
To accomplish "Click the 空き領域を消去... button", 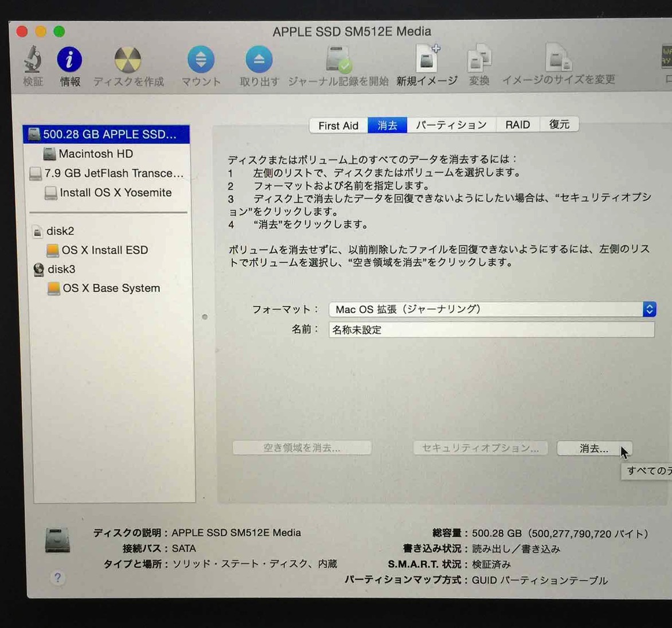I will (x=302, y=448).
